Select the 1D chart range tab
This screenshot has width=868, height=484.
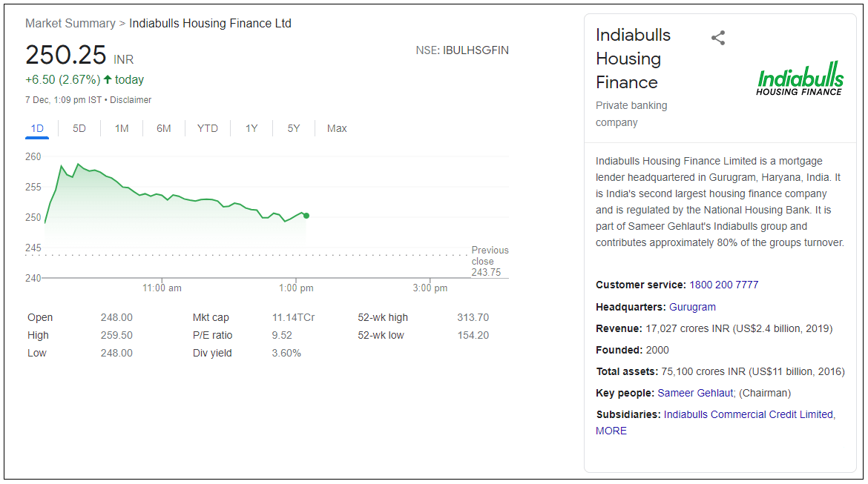click(37, 128)
